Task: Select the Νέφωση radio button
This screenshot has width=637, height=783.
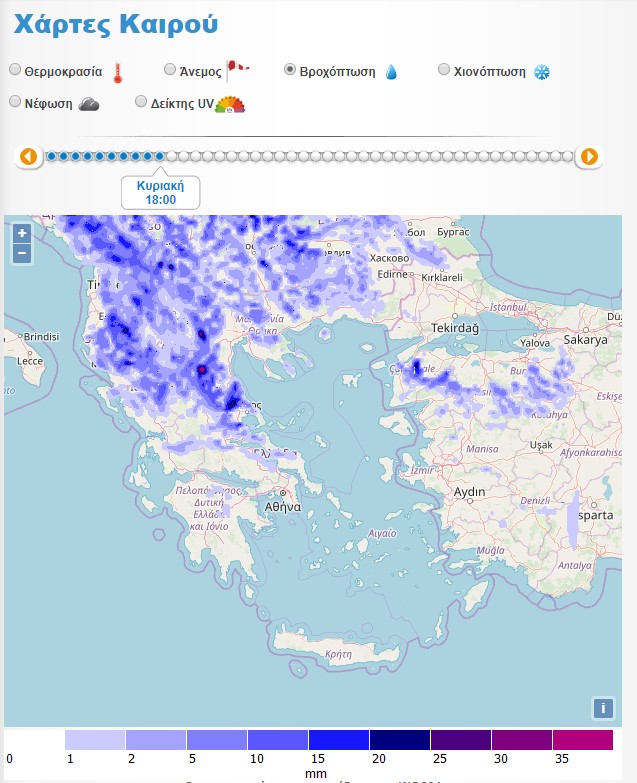Action: 15,101
